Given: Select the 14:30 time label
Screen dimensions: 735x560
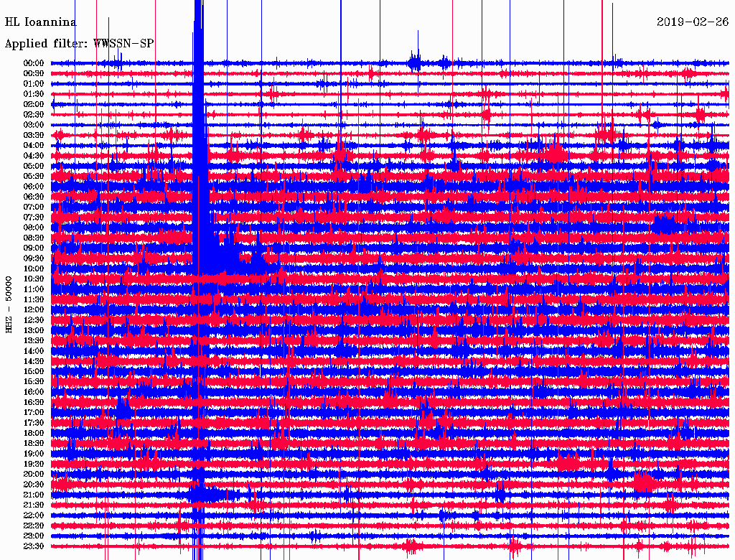Looking at the screenshot, I should tap(34, 361).
